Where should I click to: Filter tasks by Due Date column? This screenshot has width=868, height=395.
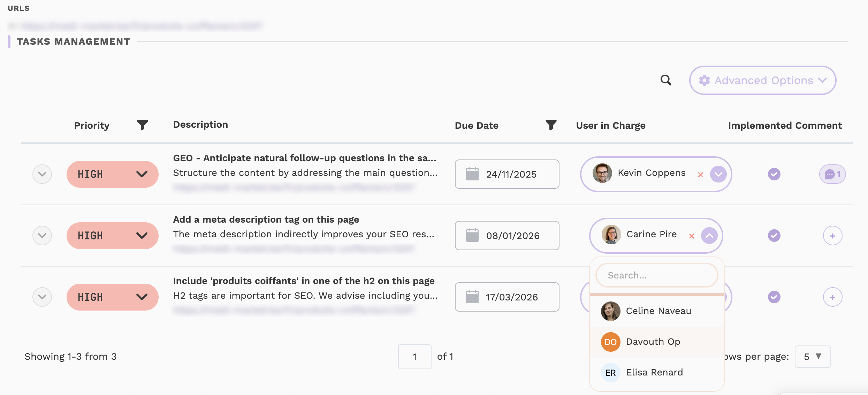click(x=551, y=125)
